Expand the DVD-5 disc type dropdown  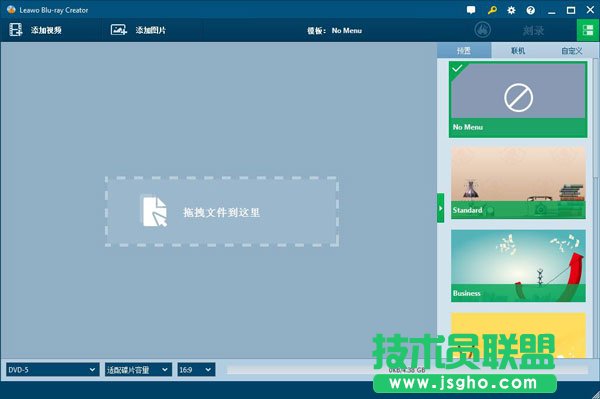[52, 370]
